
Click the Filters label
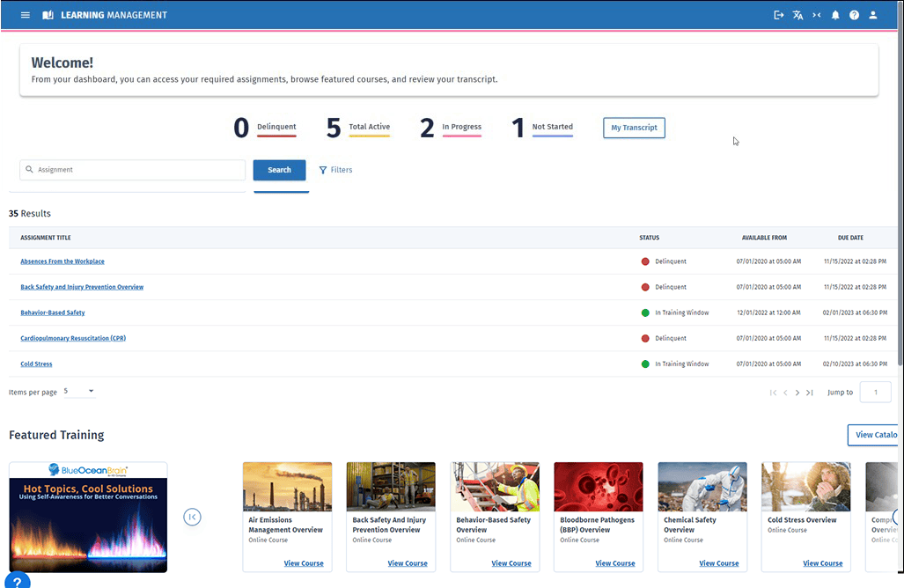(x=342, y=170)
